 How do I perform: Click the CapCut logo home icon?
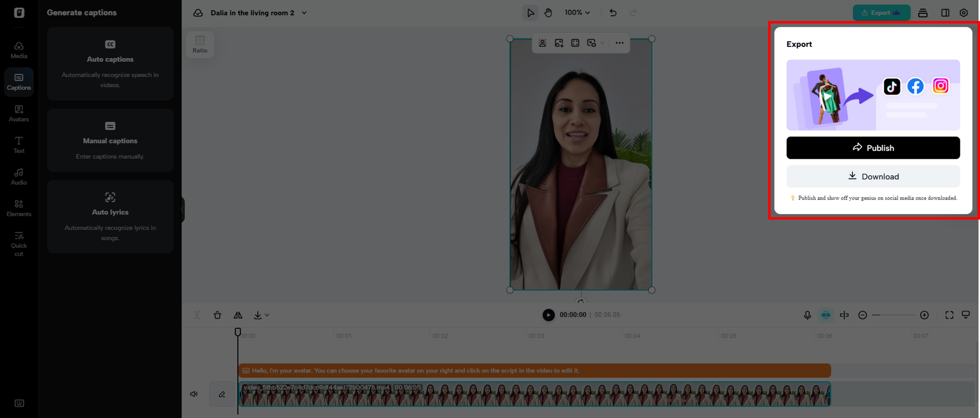click(x=19, y=13)
